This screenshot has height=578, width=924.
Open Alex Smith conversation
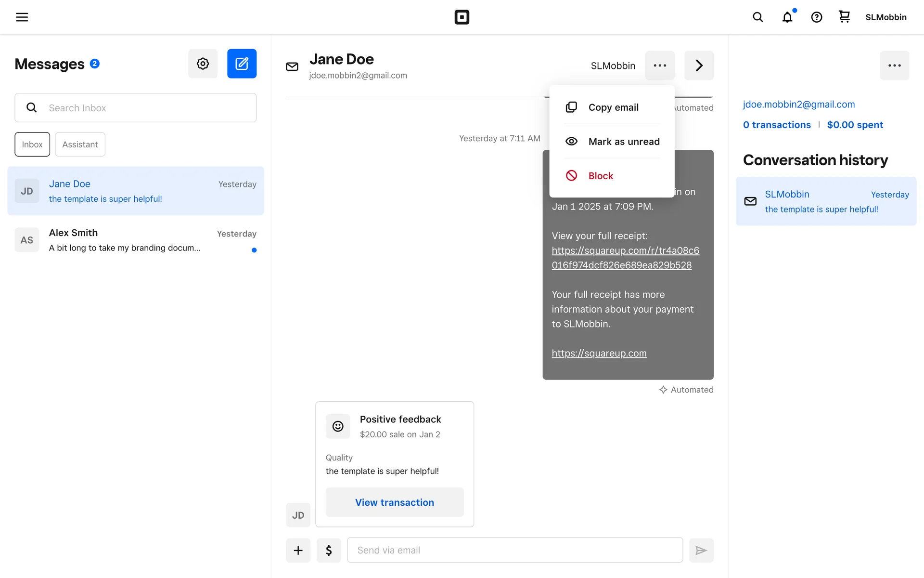[x=136, y=240]
